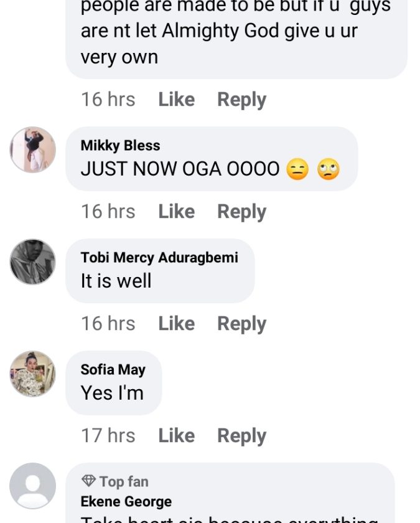Viewport: 420px width, 523px height.
Task: Open Mikky Bless's profile picture
Action: tap(33, 150)
